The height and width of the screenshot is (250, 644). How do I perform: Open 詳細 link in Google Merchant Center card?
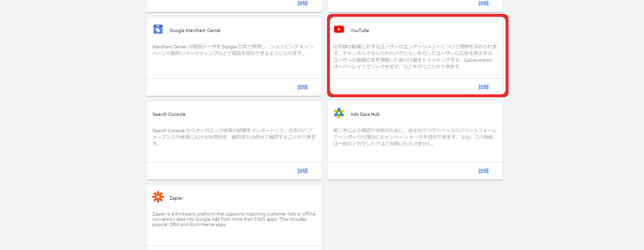[303, 87]
